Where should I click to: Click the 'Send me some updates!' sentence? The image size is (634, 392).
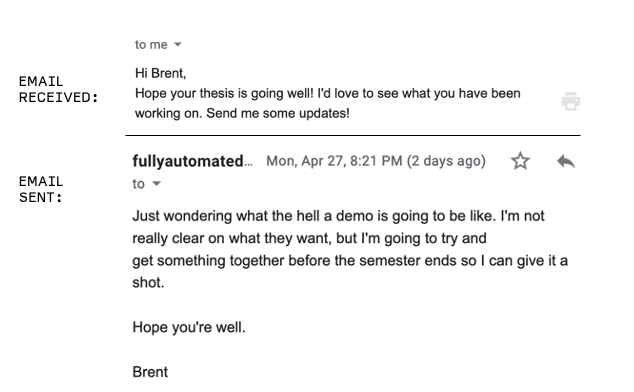pos(278,113)
